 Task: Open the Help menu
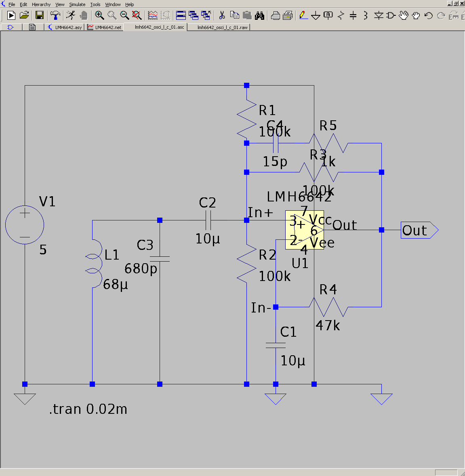click(x=129, y=4)
